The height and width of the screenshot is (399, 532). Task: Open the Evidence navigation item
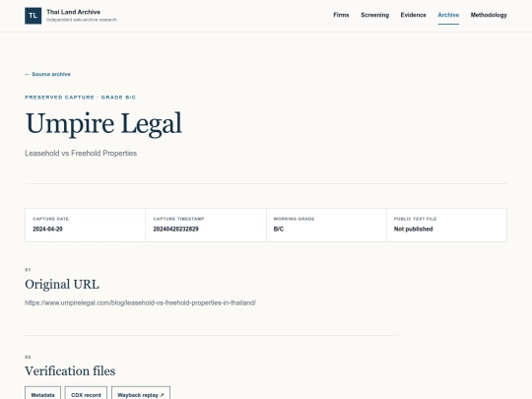413,15
